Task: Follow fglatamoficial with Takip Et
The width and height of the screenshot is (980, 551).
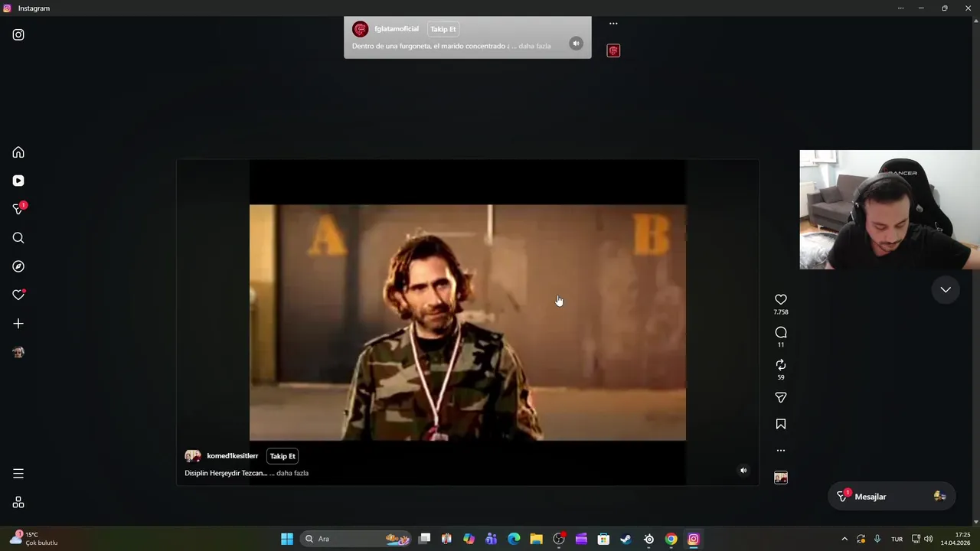Action: [443, 29]
